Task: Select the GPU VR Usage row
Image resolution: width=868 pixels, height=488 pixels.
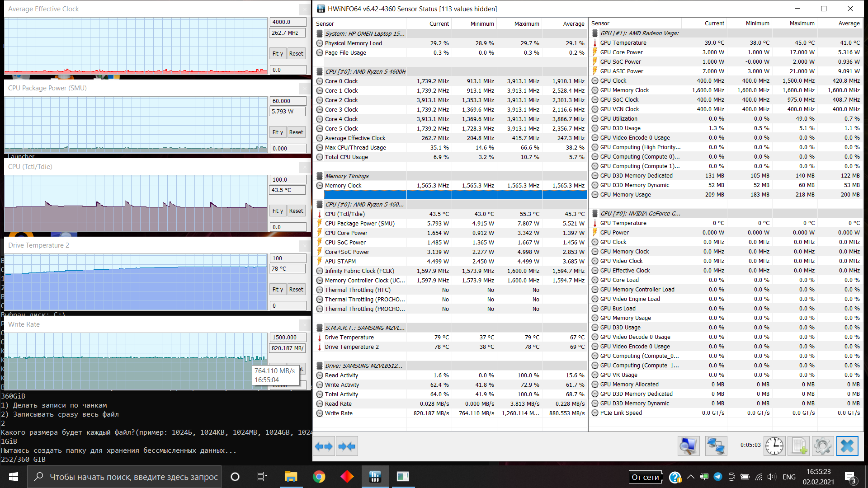Action: click(726, 375)
